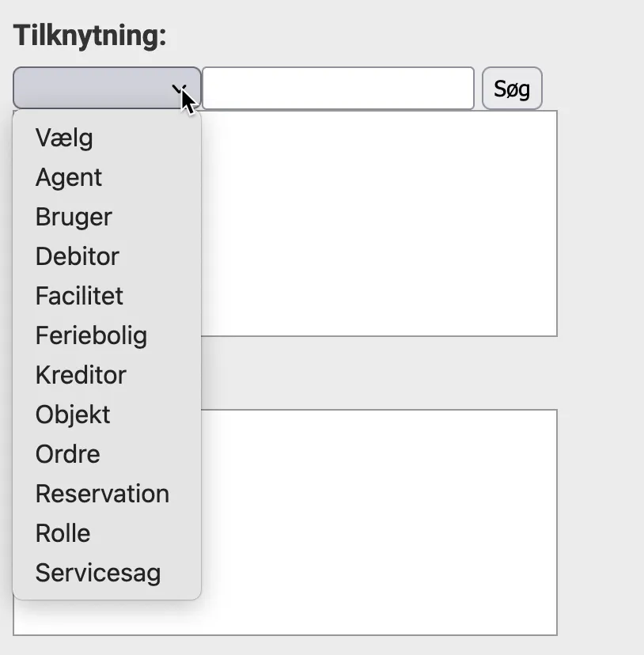Screen dimensions: 644x655
Task: Select Bruger in the open dropdown list
Action: pyautogui.click(x=74, y=217)
